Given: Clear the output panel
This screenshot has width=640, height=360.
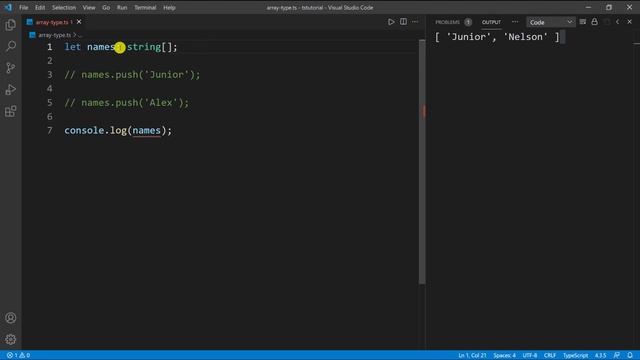Looking at the screenshot, I should coord(583,22).
